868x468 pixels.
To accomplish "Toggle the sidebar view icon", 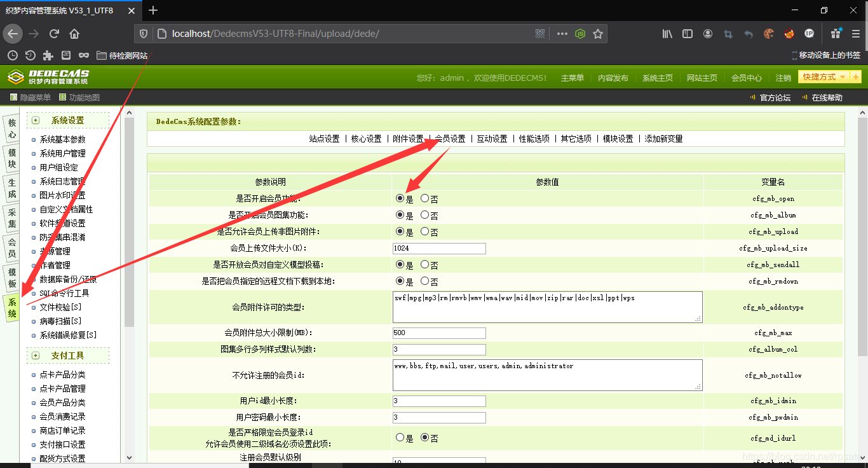I will pos(688,34).
